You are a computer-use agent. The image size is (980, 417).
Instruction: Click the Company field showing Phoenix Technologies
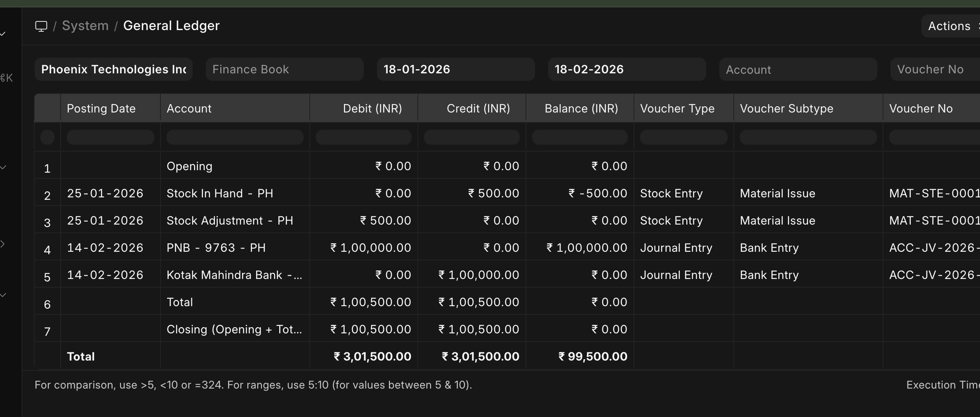(x=113, y=69)
